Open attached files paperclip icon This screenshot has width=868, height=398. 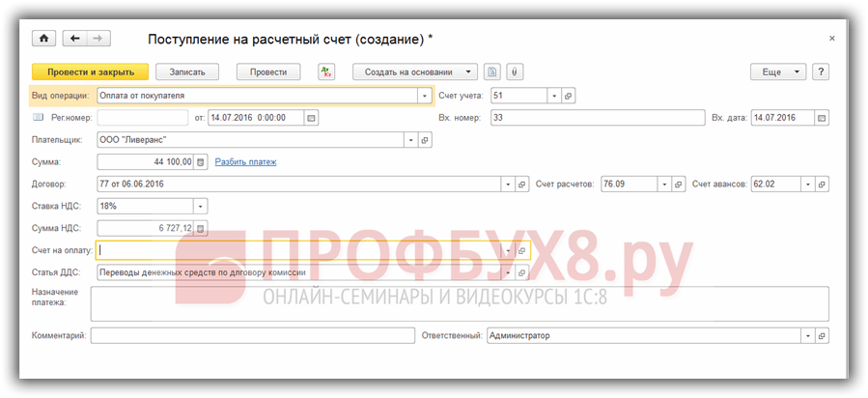(x=515, y=71)
